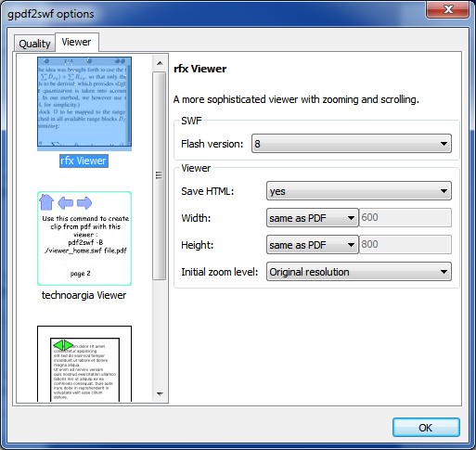The image size is (476, 450).
Task: Click the Width value field showing 600
Action: pos(405,217)
